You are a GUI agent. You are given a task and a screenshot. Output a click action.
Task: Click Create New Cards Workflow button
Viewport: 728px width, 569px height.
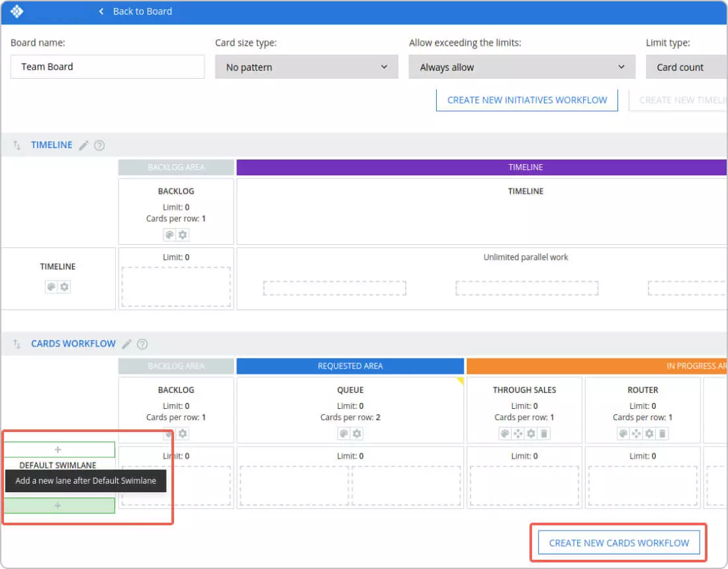(619, 543)
